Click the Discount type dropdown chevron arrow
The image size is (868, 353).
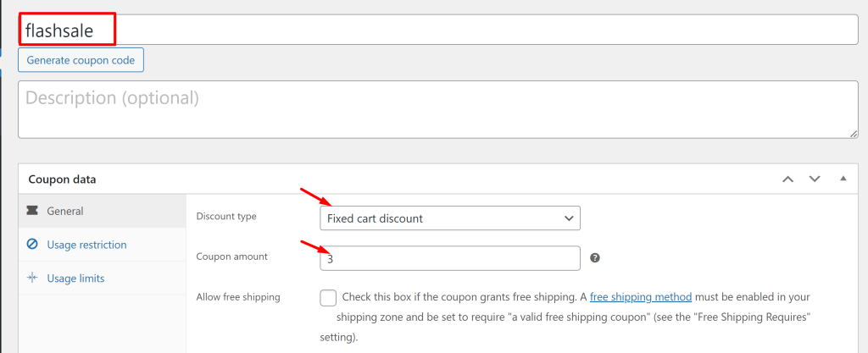coord(569,218)
